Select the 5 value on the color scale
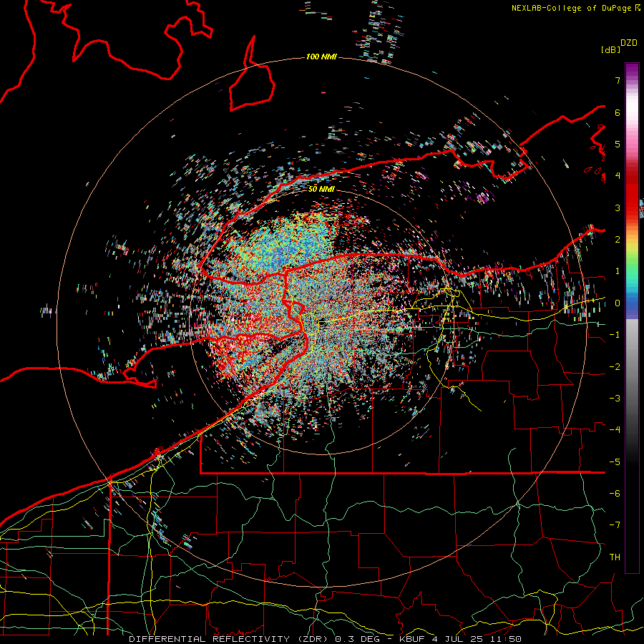 pyautogui.click(x=618, y=144)
